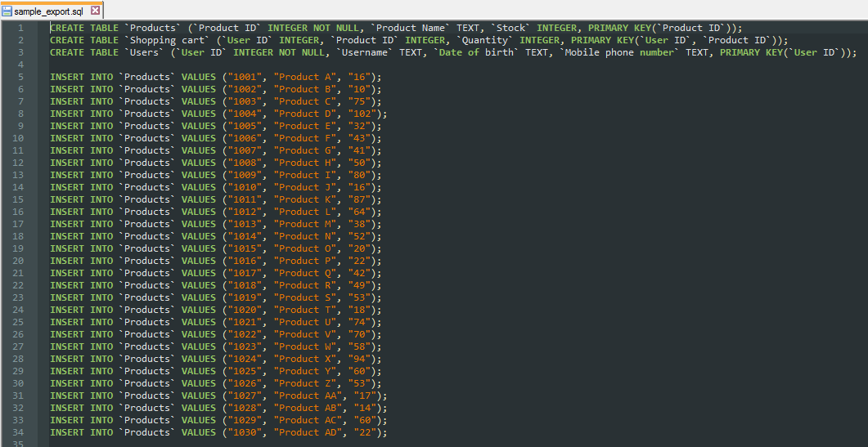
Task: Click INSERT keyword on line 5
Action: (67, 77)
